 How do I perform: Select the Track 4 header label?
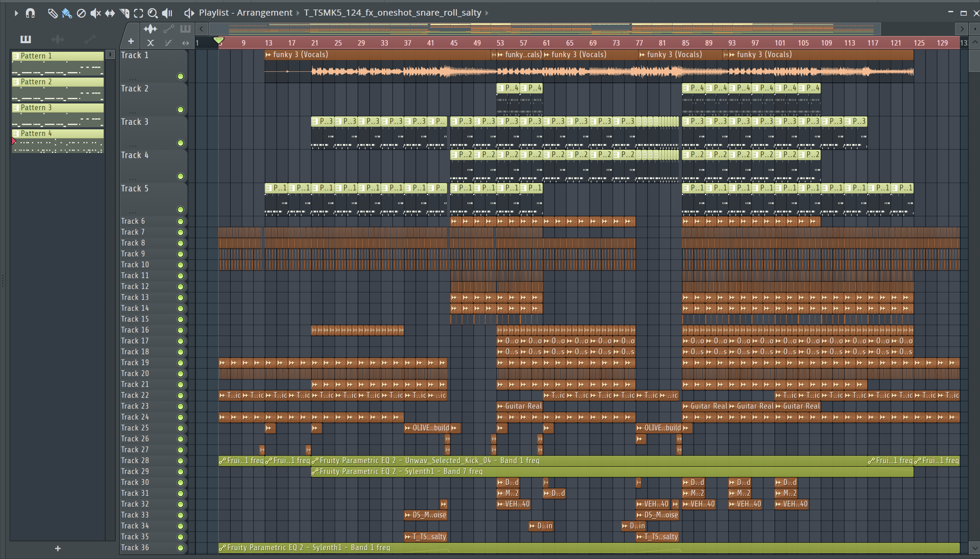(134, 155)
